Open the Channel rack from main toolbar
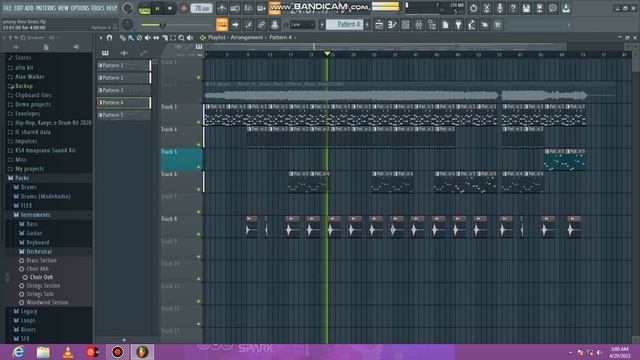 point(405,25)
